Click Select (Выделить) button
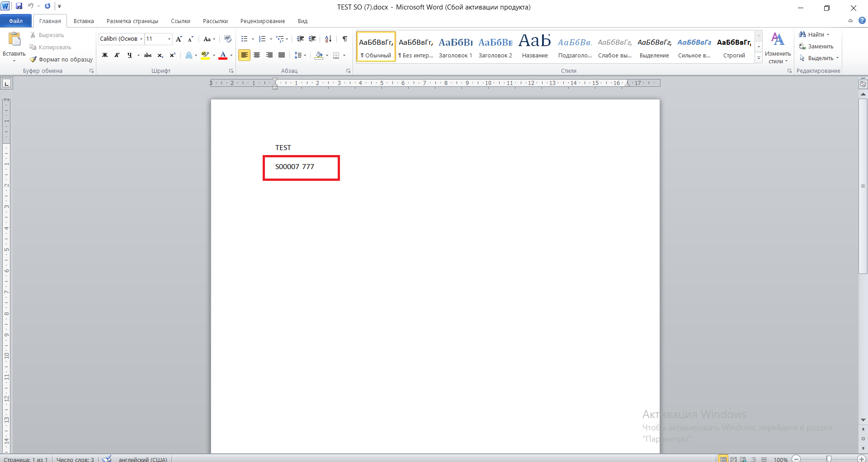 (819, 58)
